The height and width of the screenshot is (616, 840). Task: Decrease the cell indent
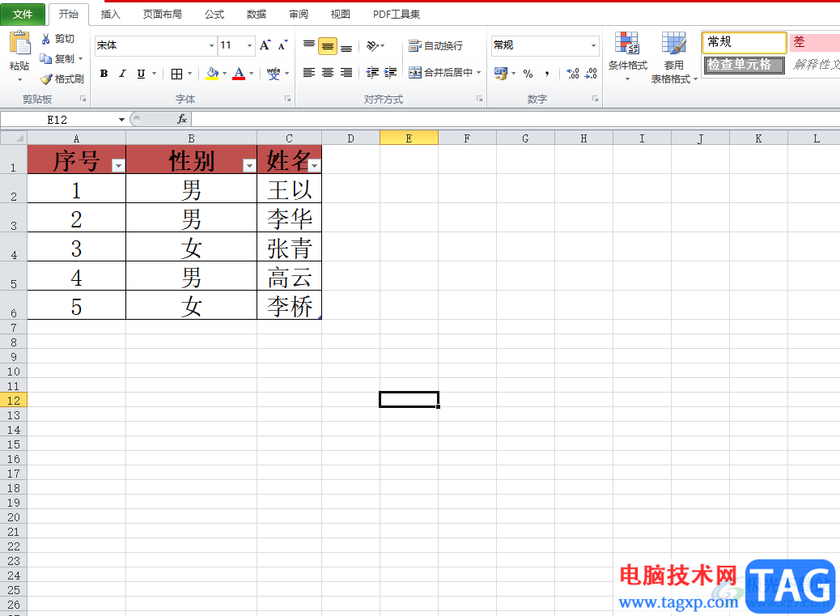click(x=372, y=72)
